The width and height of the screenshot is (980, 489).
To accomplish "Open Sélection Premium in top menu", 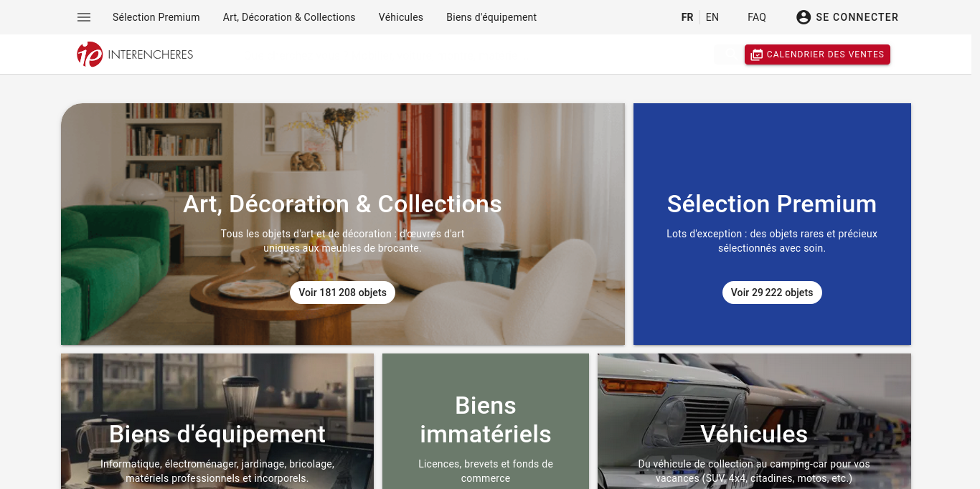I will point(156,17).
